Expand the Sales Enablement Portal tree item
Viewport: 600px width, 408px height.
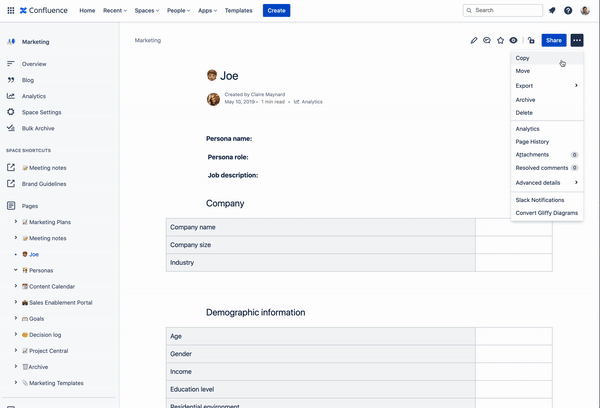[16, 302]
